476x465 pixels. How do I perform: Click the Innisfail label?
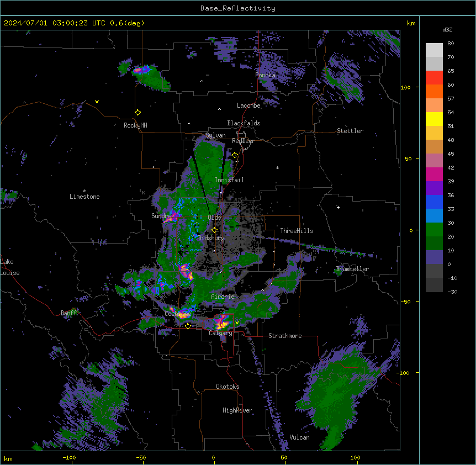click(x=229, y=180)
